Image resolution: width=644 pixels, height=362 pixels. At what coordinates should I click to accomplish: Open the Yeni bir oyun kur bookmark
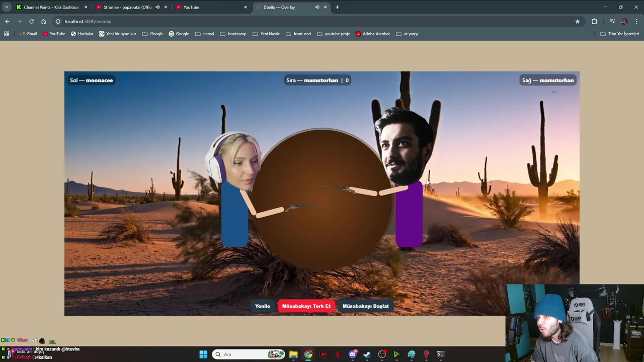[x=118, y=34]
